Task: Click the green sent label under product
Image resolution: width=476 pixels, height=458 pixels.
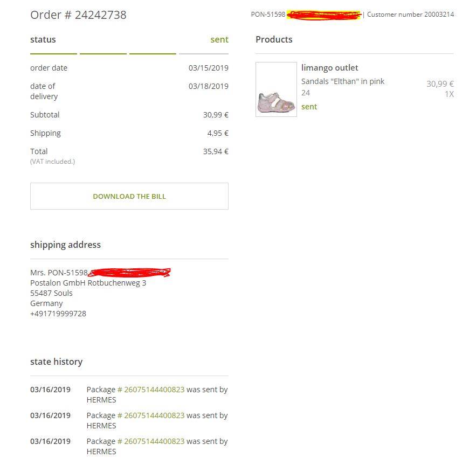Action: (309, 107)
